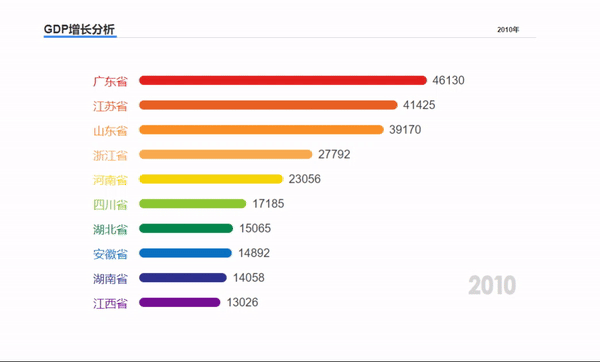The height and width of the screenshot is (362, 600).
Task: Click the 2010年 label at top right
Action: [508, 29]
